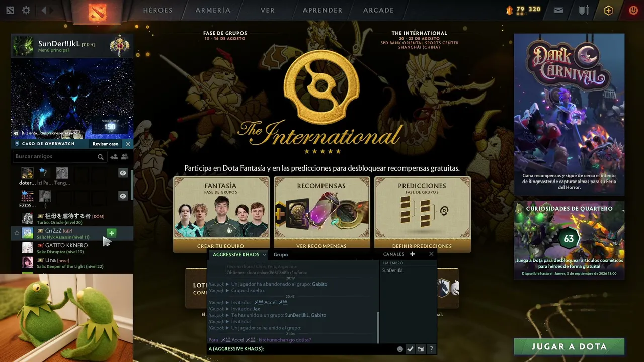Open Curiosidades de Quartero promo card

pyautogui.click(x=569, y=240)
